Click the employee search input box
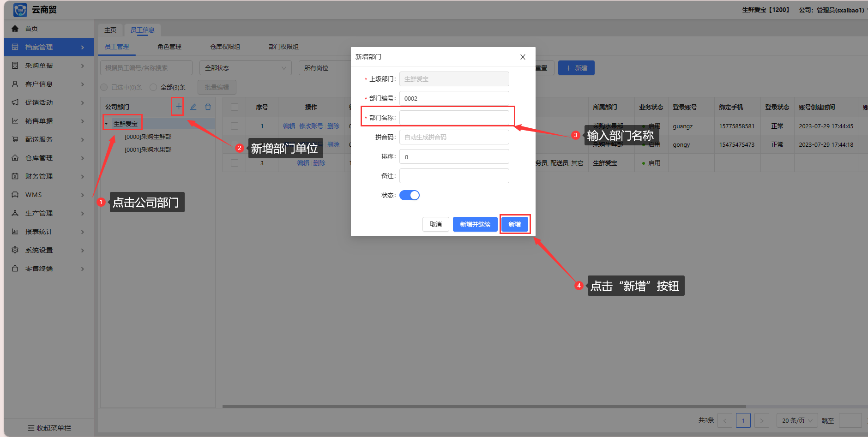Screen dimensions: 868x437 click(x=146, y=68)
